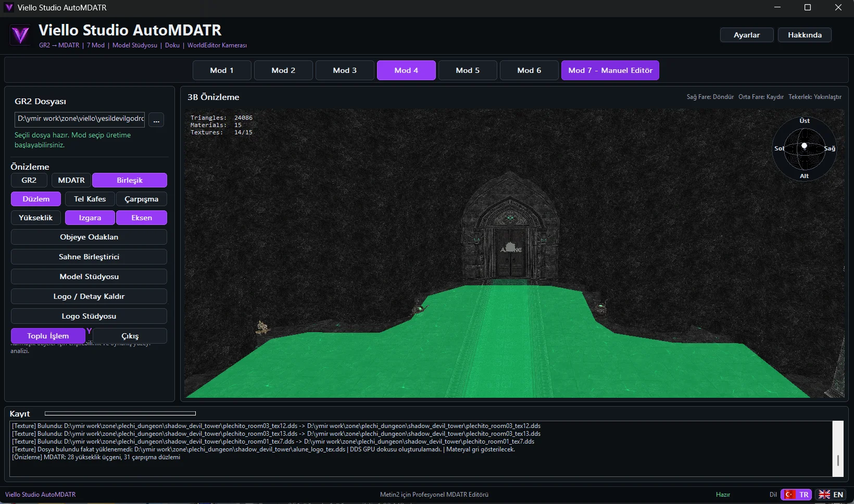Toggle Yükseklik height display

point(36,218)
